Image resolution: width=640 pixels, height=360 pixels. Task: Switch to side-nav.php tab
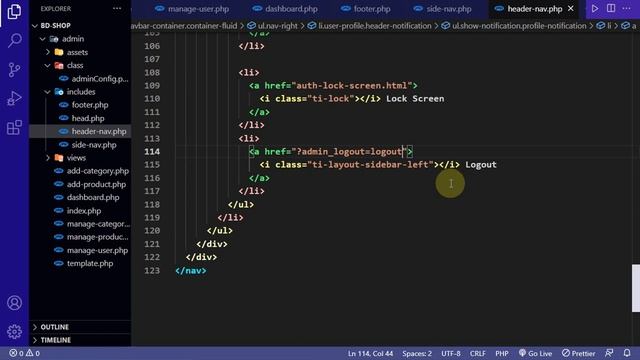tap(442, 9)
